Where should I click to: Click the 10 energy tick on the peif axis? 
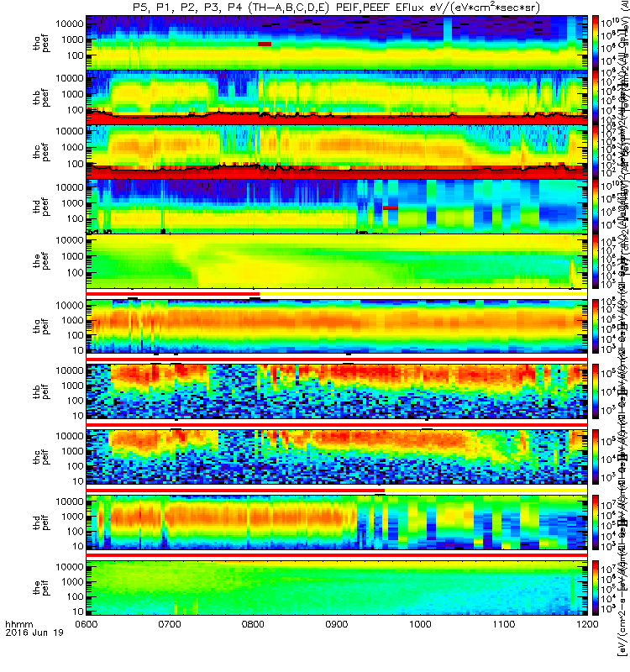tap(77, 612)
